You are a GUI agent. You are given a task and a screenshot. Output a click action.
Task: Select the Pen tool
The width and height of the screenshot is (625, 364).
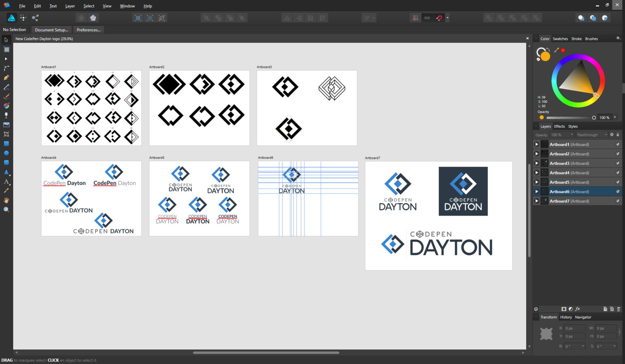pos(6,78)
